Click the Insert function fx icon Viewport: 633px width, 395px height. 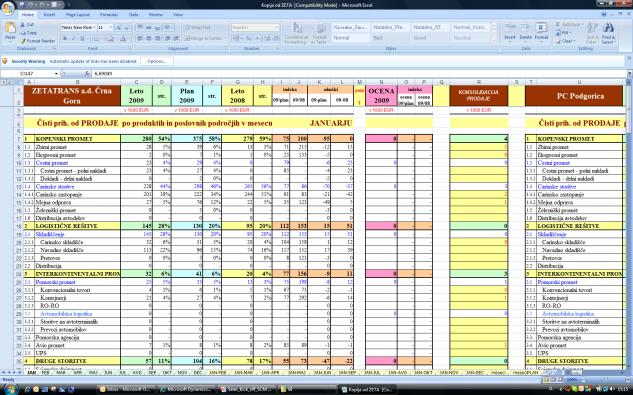(x=87, y=74)
